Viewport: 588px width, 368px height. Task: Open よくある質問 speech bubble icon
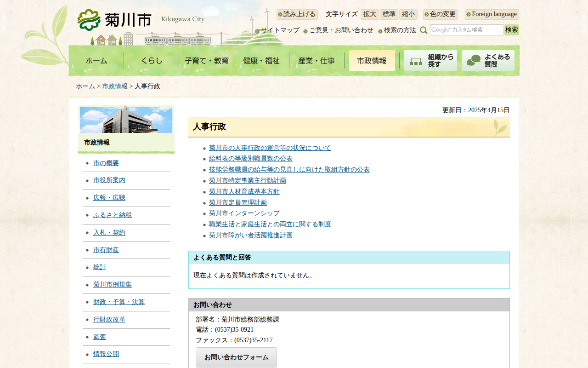pyautogui.click(x=488, y=61)
